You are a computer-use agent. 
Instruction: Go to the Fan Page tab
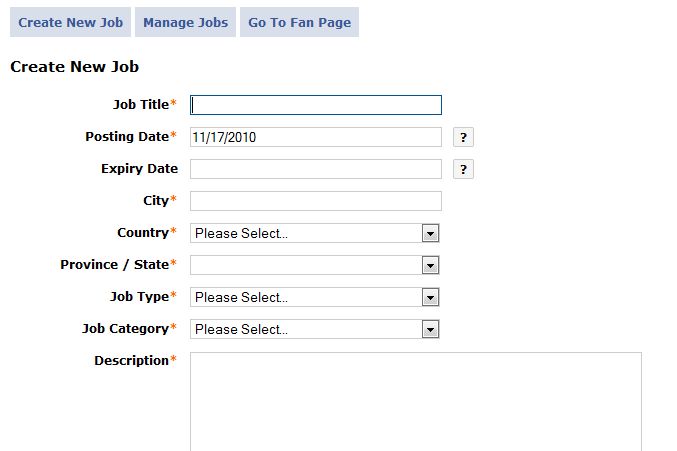point(299,22)
